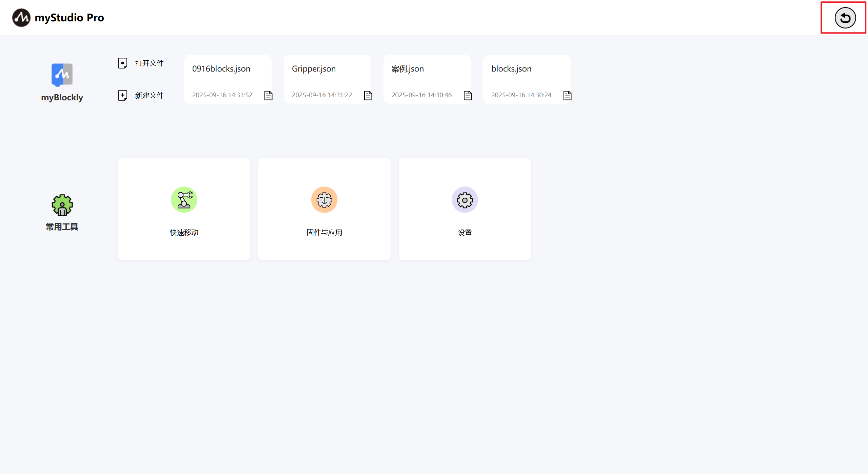868x474 pixels.
Task: Open recent file 0916blocks.json
Action: point(221,69)
